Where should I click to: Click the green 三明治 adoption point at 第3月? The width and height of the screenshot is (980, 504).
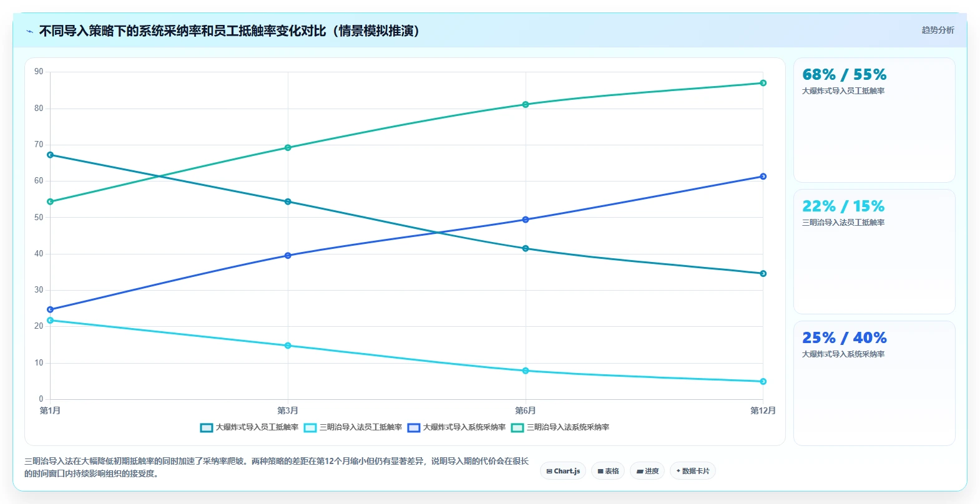[288, 148]
